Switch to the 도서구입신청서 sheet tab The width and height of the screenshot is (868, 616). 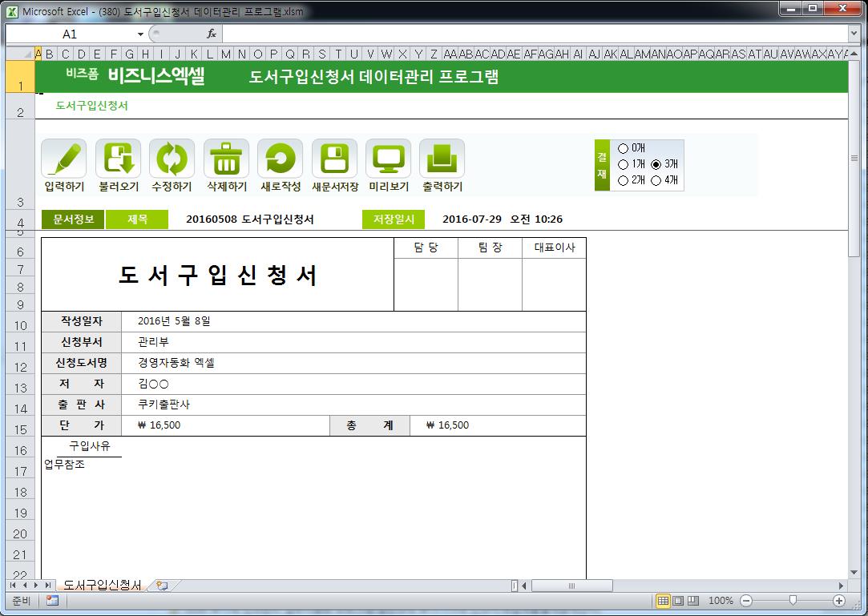coord(102,586)
